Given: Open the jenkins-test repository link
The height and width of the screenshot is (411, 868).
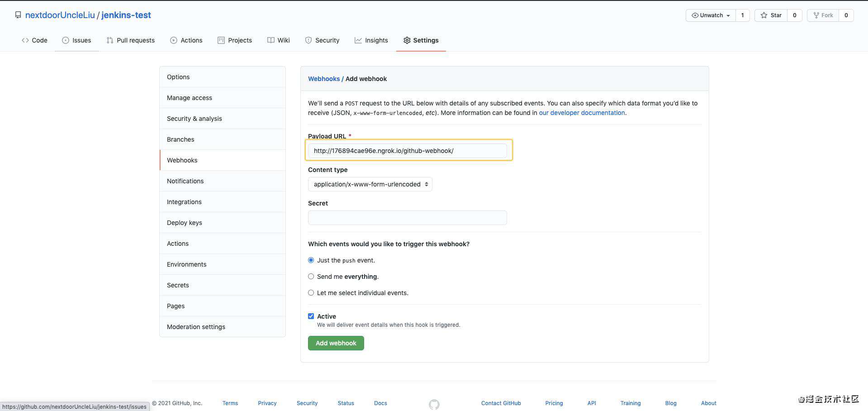Looking at the screenshot, I should (x=126, y=15).
